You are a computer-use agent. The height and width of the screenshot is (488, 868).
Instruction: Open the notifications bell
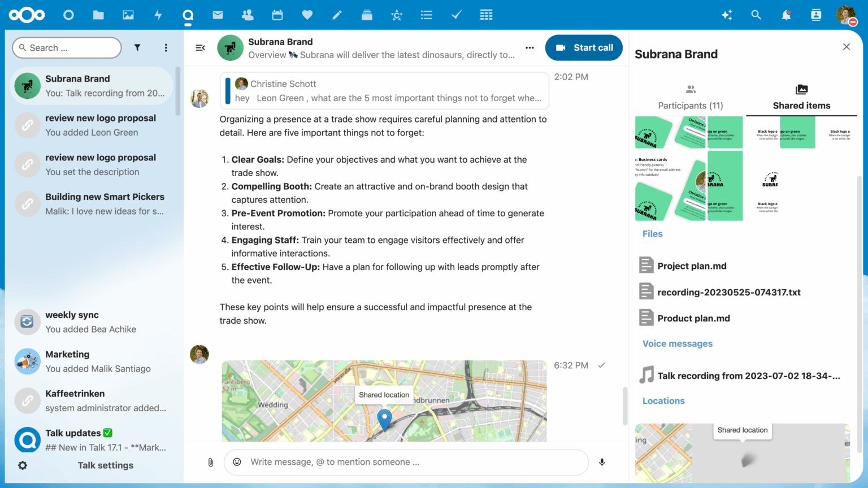pos(785,15)
